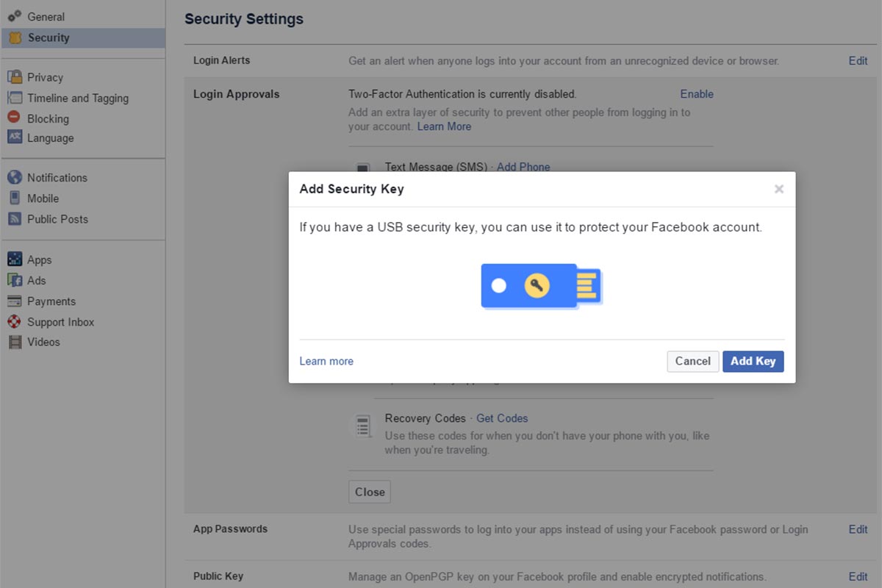Viewport: 882px width, 588px height.
Task: Close the Add Security Key dialog
Action: 779,190
